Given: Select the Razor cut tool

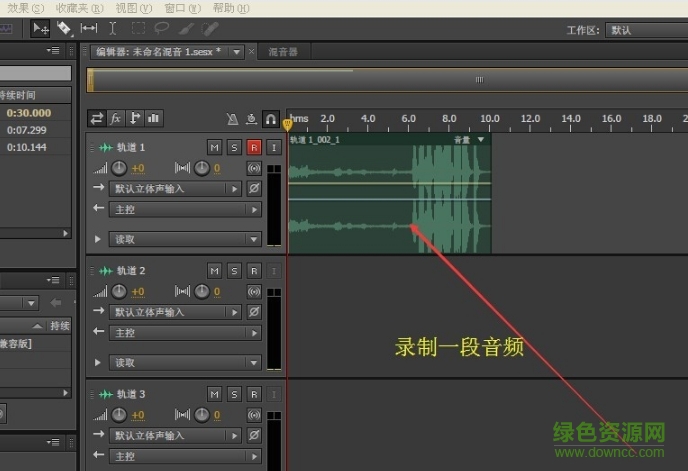Looking at the screenshot, I should coord(65,29).
